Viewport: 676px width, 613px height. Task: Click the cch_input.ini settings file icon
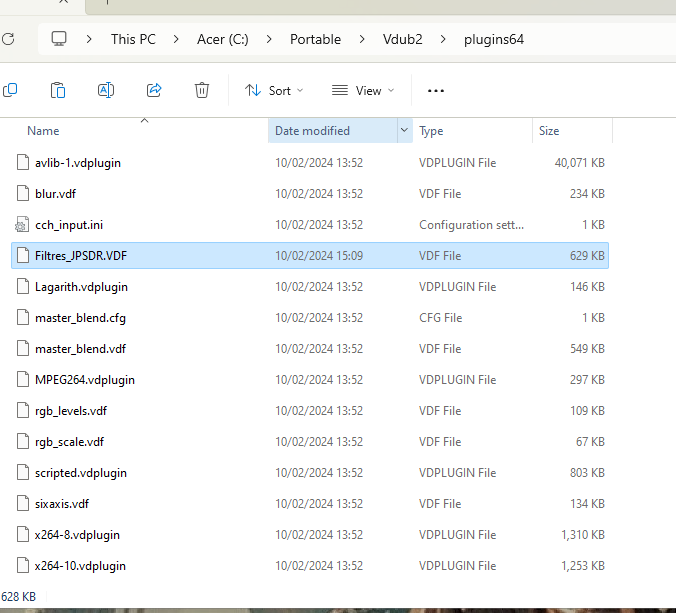pyautogui.click(x=22, y=225)
